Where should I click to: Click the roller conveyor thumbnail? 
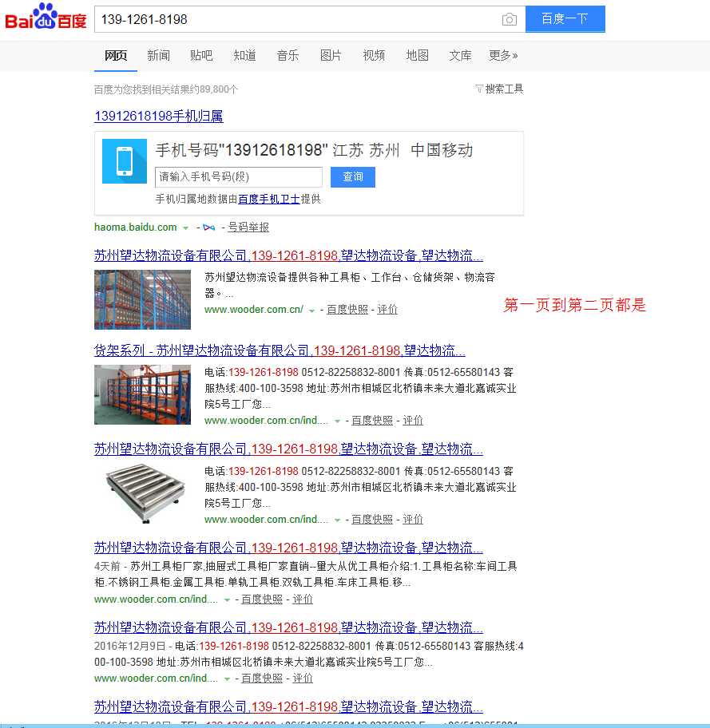coord(143,493)
